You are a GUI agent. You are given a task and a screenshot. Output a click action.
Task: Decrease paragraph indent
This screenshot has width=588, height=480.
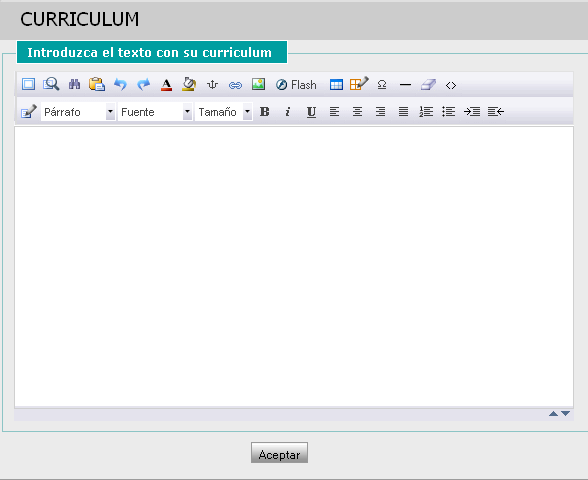click(x=495, y=112)
